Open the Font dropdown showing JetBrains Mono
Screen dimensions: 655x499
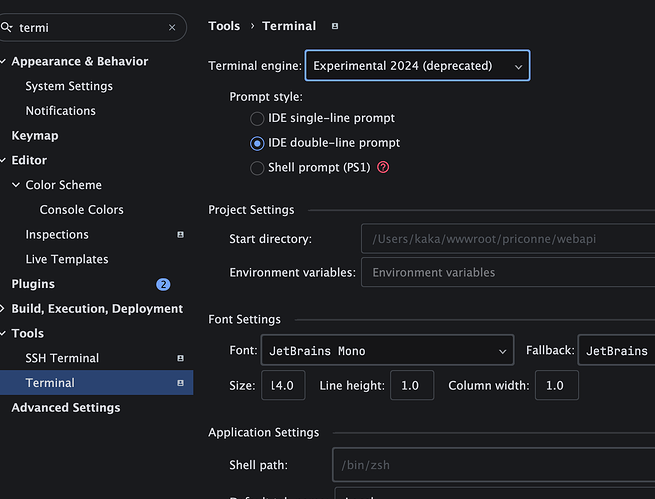click(x=387, y=350)
